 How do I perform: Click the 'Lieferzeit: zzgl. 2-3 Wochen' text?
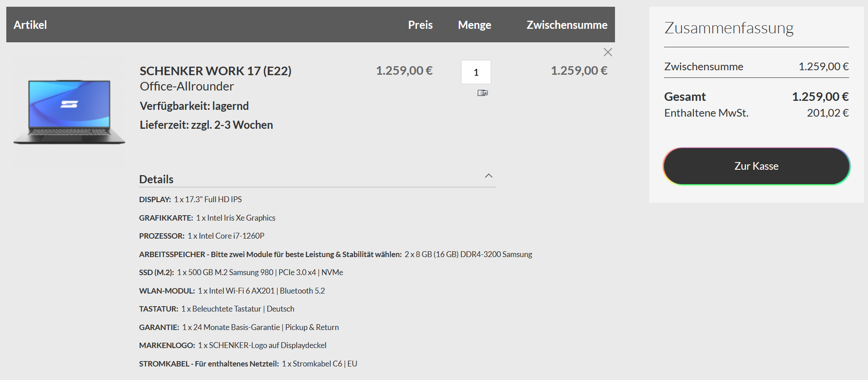click(x=206, y=125)
